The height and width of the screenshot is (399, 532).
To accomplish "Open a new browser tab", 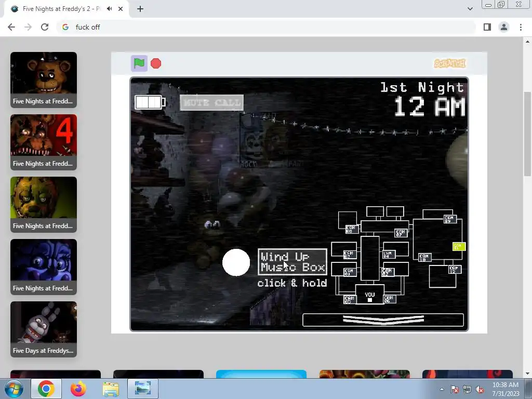I will click(x=140, y=9).
